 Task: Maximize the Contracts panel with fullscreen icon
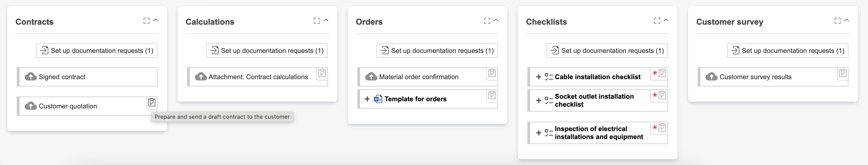pos(147,21)
